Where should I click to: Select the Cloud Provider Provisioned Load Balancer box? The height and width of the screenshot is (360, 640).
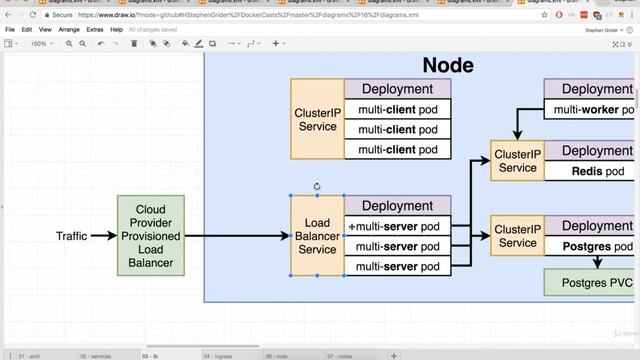pyautogui.click(x=151, y=236)
